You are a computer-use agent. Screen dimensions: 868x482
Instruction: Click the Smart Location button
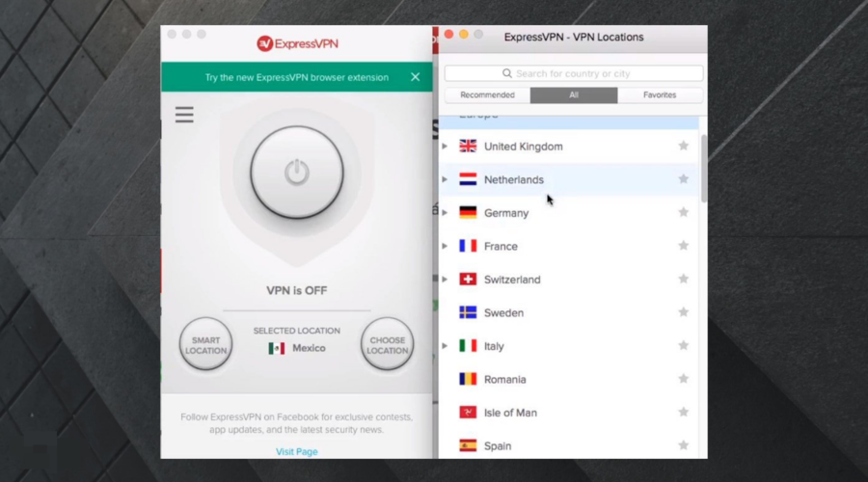[205, 345]
